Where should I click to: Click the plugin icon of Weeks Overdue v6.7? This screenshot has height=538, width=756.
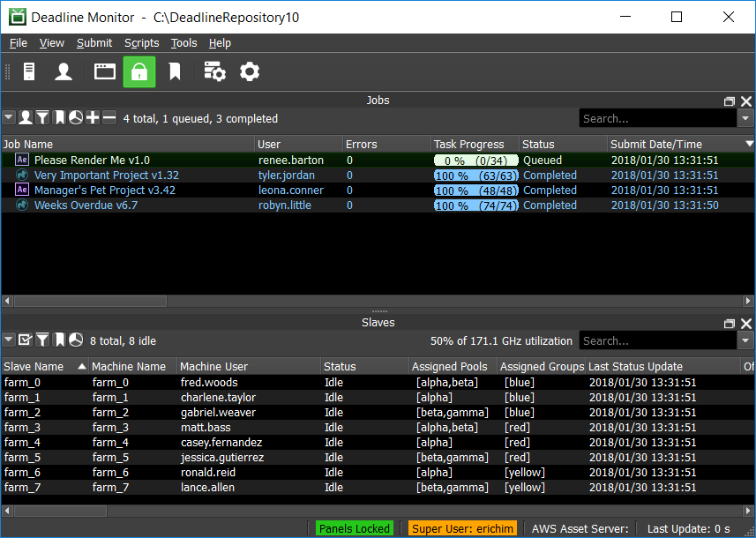pyautogui.click(x=22, y=205)
